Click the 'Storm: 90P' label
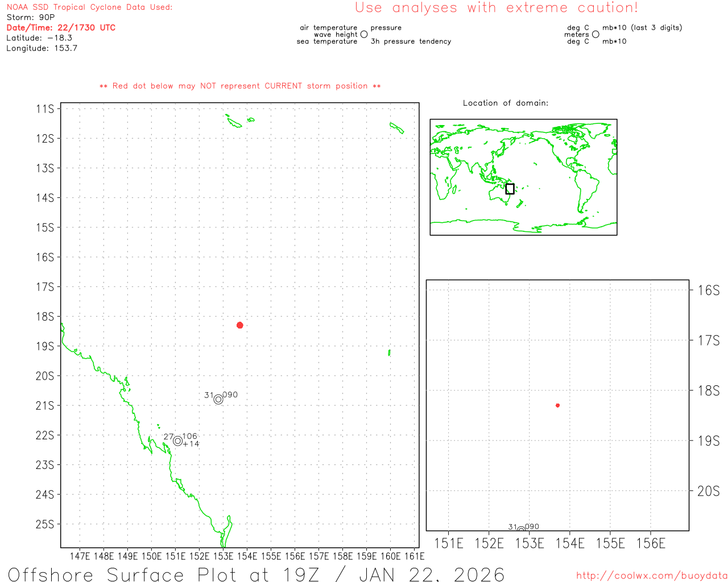 tap(31, 18)
